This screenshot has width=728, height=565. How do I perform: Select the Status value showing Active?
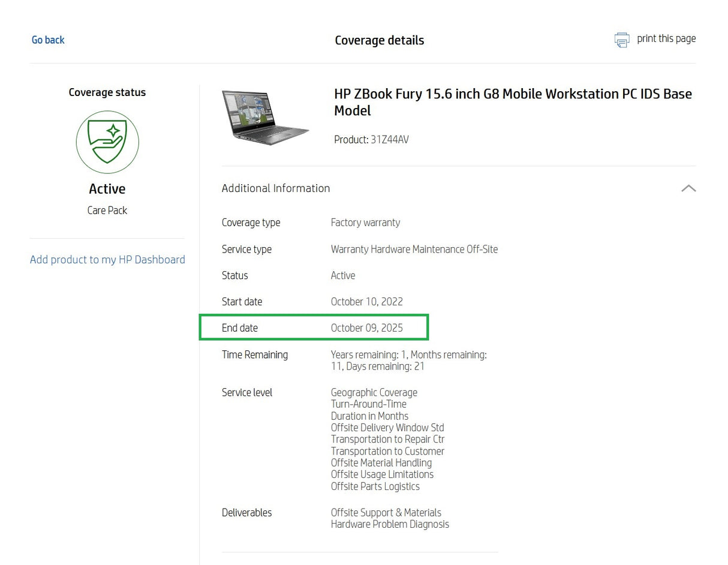[x=342, y=275]
